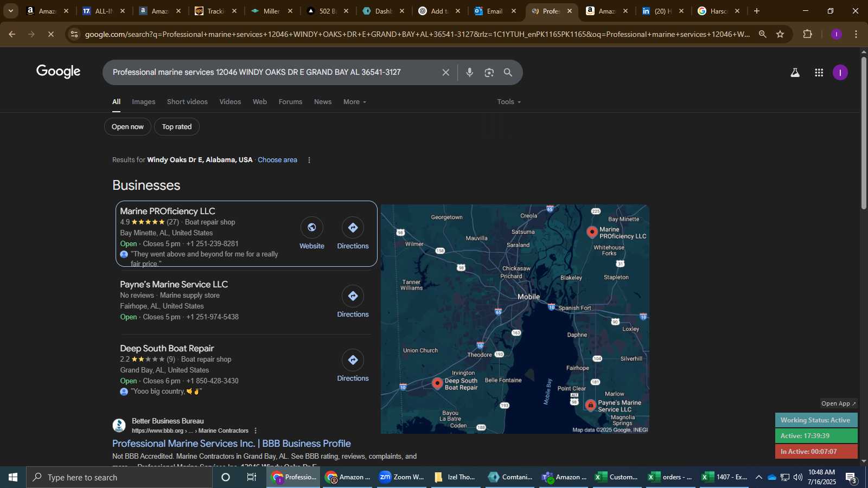Open Task View on the taskbar

(252, 477)
